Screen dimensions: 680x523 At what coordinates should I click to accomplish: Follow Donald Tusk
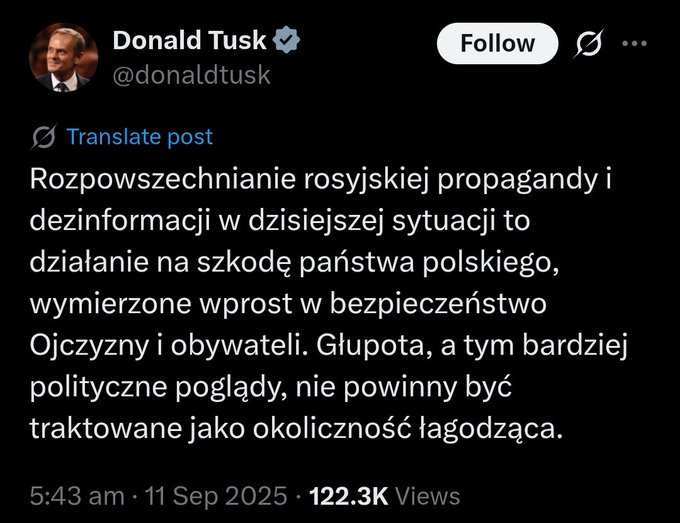pyautogui.click(x=497, y=43)
